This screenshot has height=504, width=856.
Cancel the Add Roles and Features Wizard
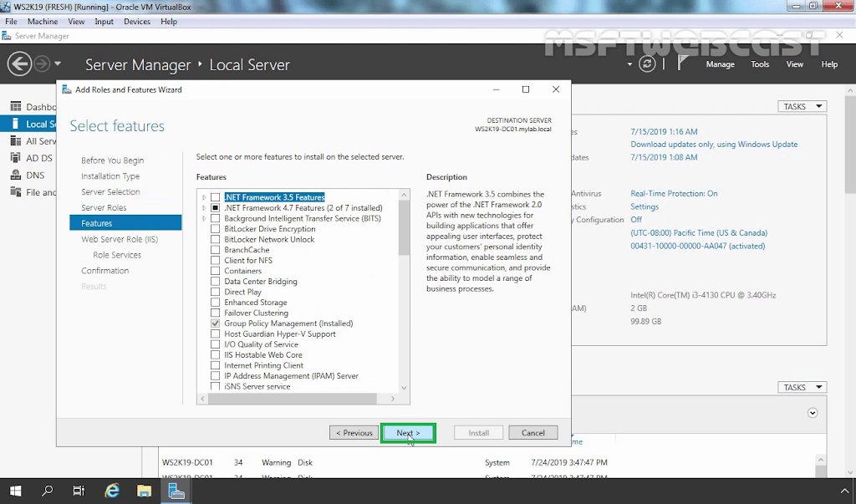[532, 433]
